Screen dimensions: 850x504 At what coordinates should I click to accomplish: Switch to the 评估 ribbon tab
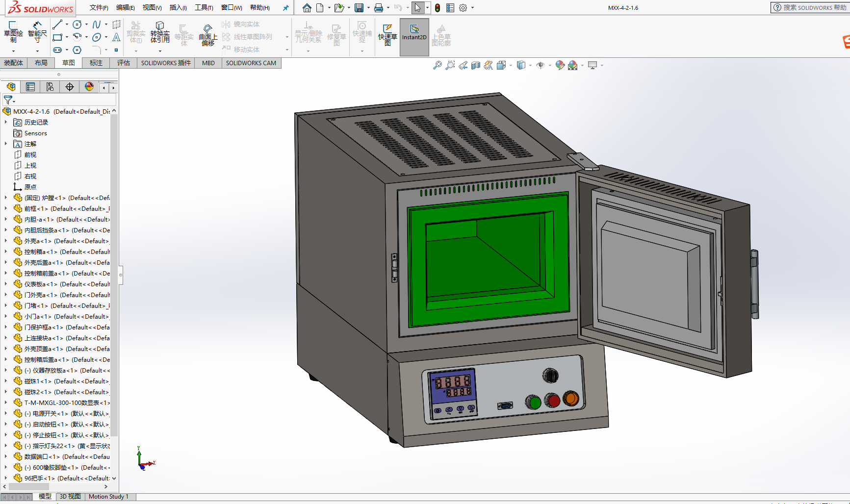[124, 63]
